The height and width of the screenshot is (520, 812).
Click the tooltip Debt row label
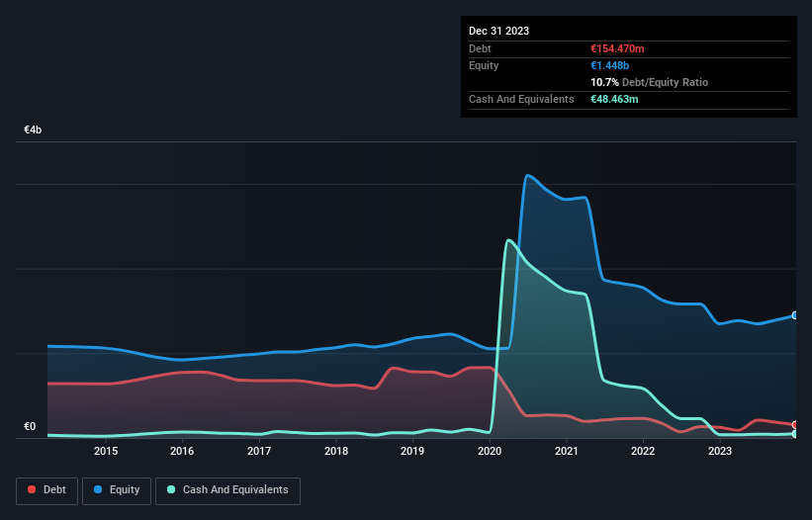[x=480, y=48]
